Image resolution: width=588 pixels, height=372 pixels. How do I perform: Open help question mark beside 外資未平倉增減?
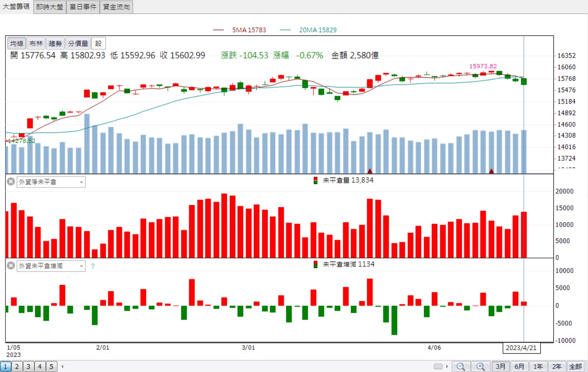[93, 266]
